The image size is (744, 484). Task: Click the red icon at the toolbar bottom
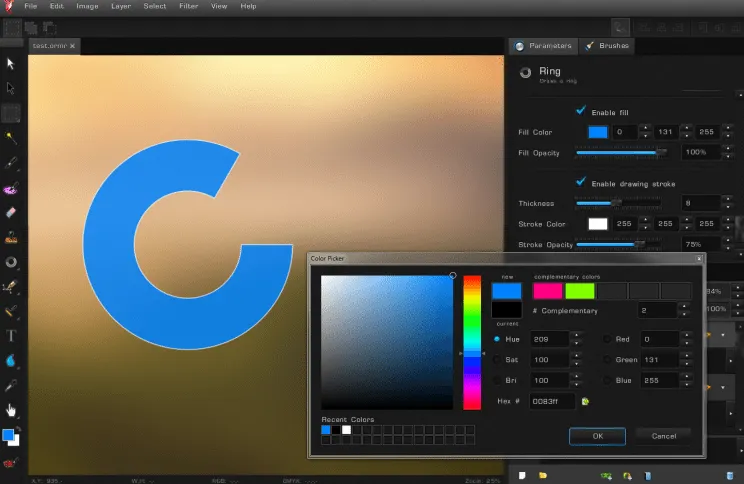coord(10,463)
